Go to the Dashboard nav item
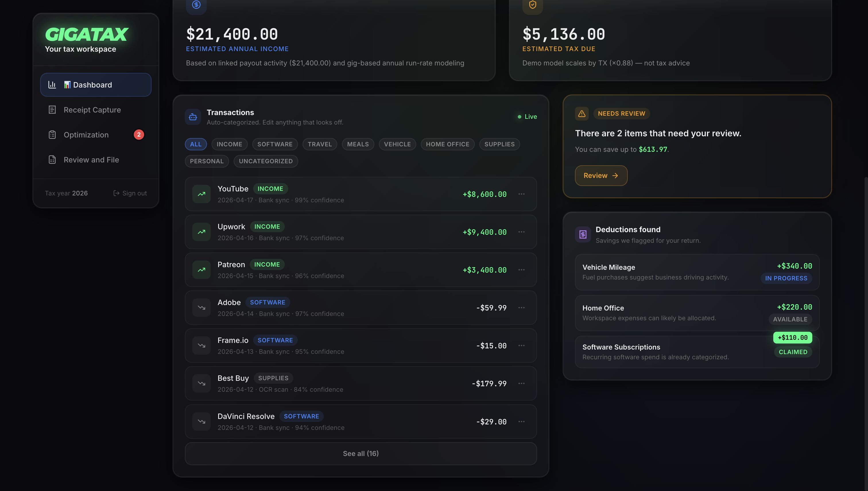 click(96, 85)
